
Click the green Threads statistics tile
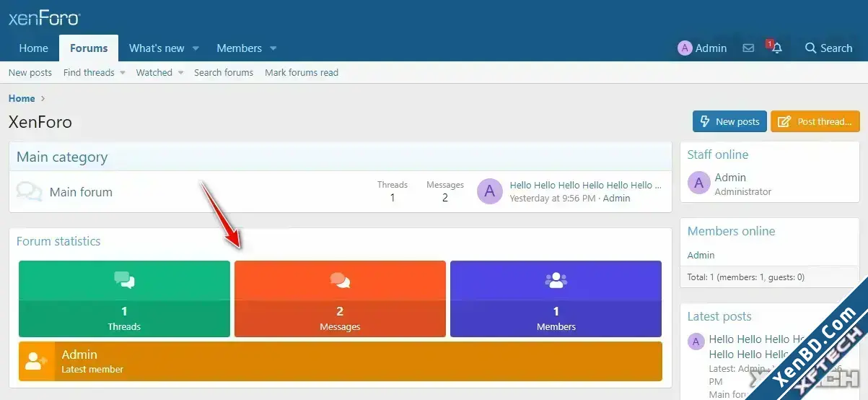pyautogui.click(x=124, y=299)
